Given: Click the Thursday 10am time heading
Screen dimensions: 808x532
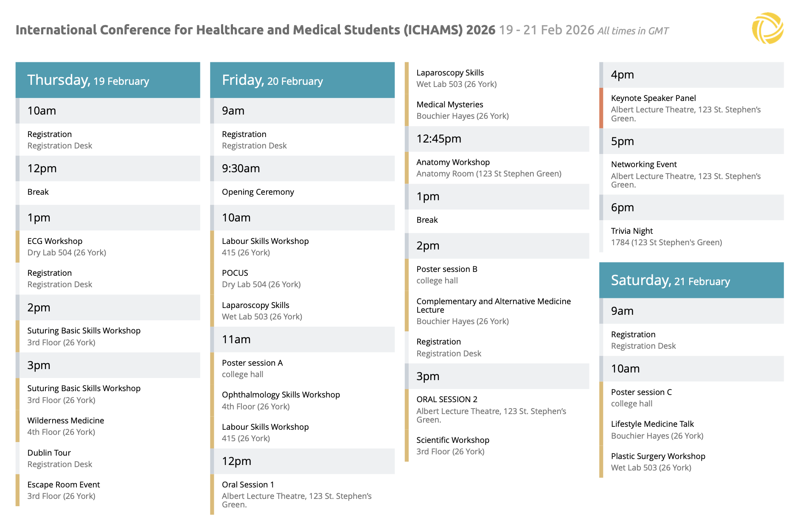Looking at the screenshot, I should click(x=108, y=111).
